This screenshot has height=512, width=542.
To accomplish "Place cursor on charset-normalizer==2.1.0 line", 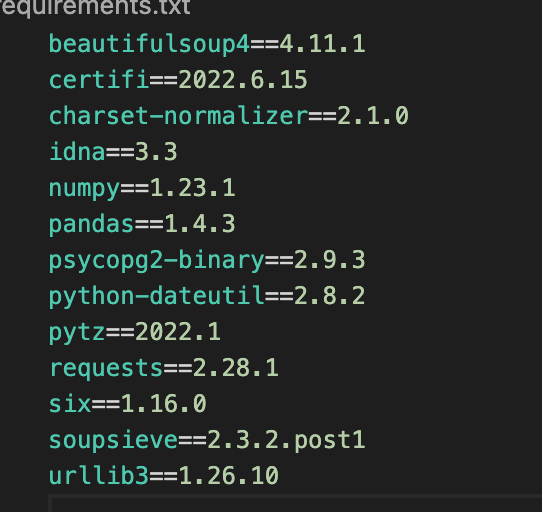I will 229,116.
